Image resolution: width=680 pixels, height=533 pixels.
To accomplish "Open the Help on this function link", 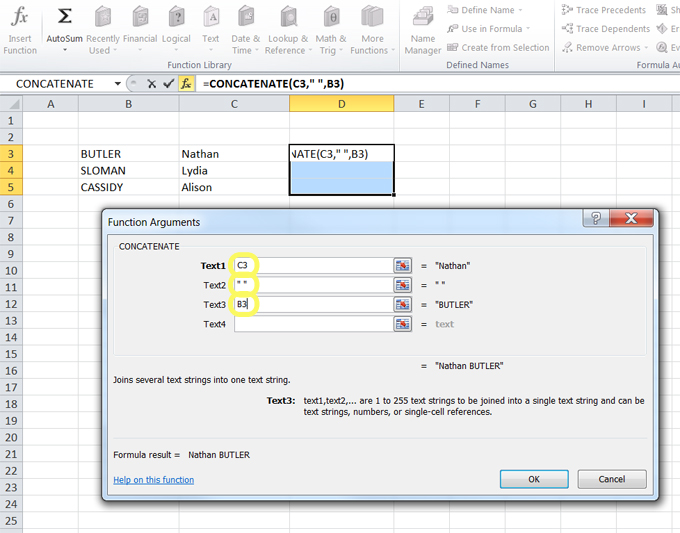I will point(153,480).
